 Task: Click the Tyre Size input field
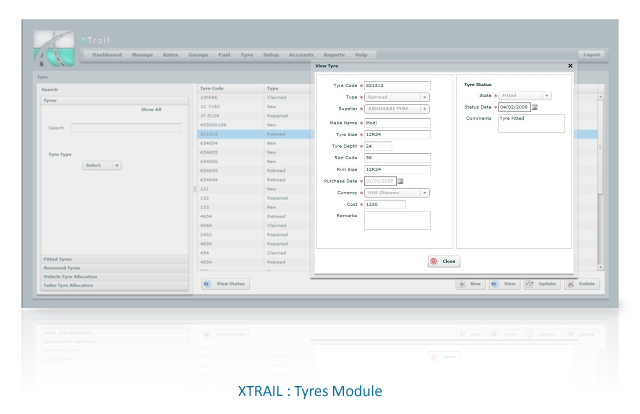pos(397,134)
